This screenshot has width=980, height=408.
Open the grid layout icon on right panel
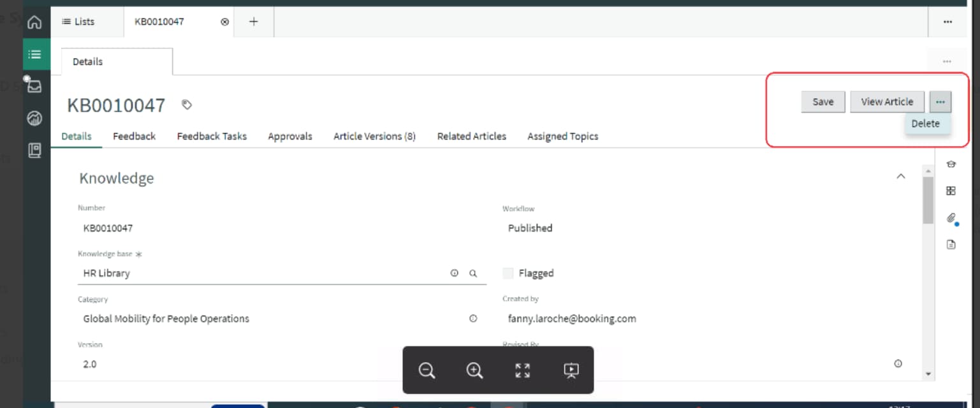pos(951,190)
